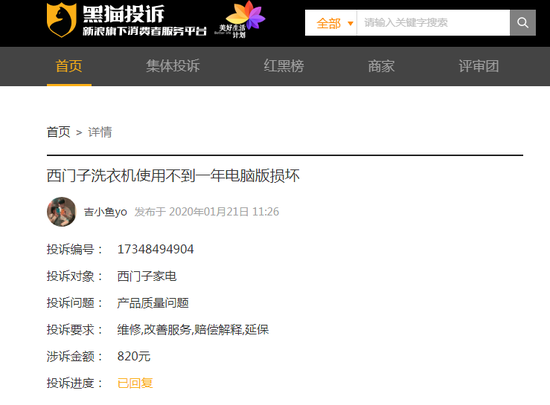Click the 投诉对象 label
This screenshot has height=405, width=550.
tap(74, 276)
